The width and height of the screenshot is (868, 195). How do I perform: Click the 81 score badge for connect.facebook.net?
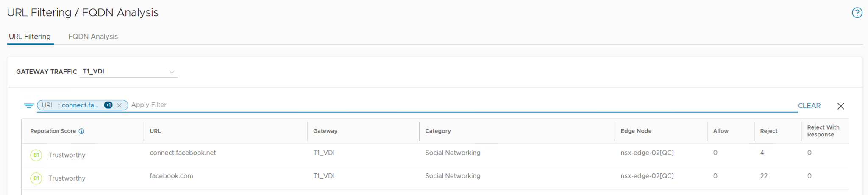click(x=36, y=155)
